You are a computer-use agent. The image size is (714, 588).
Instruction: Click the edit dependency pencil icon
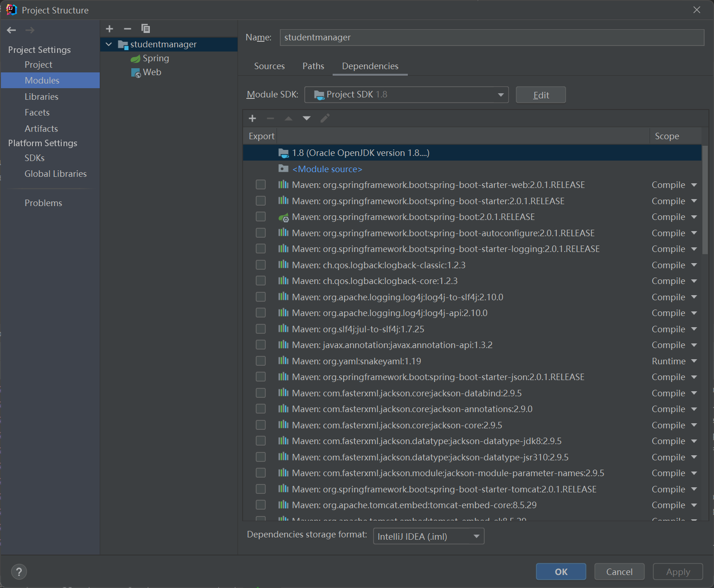pyautogui.click(x=325, y=118)
